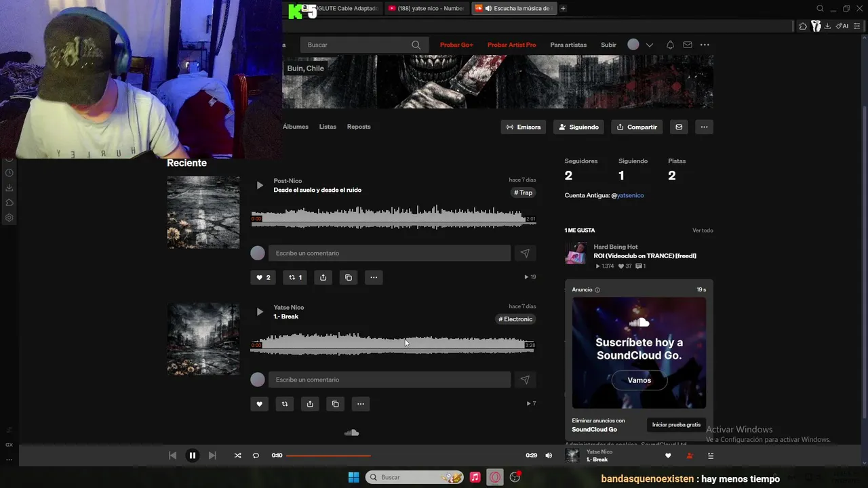Click the Compartir profile button

[637, 127]
